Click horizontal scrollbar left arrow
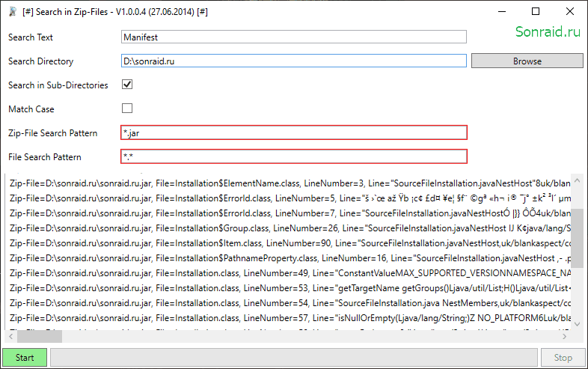Image resolution: width=588 pixels, height=369 pixels. pyautogui.click(x=11, y=336)
